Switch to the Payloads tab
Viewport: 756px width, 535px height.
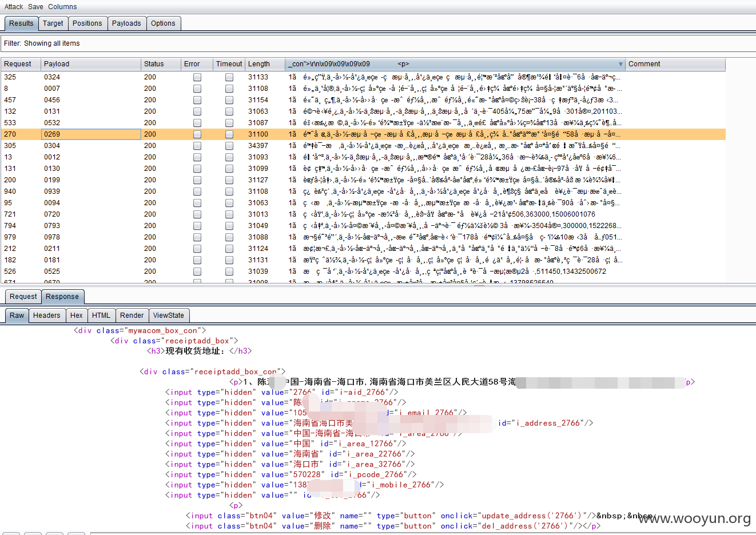point(126,23)
